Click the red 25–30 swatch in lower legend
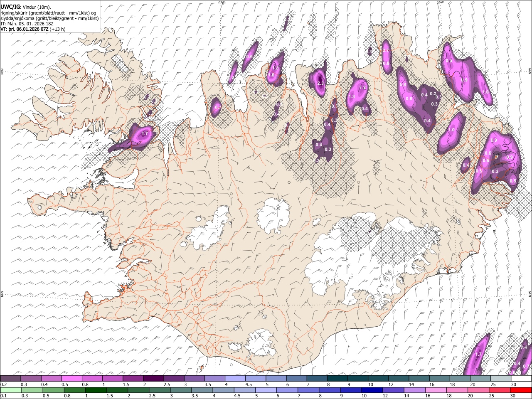 pyautogui.click(x=500, y=390)
